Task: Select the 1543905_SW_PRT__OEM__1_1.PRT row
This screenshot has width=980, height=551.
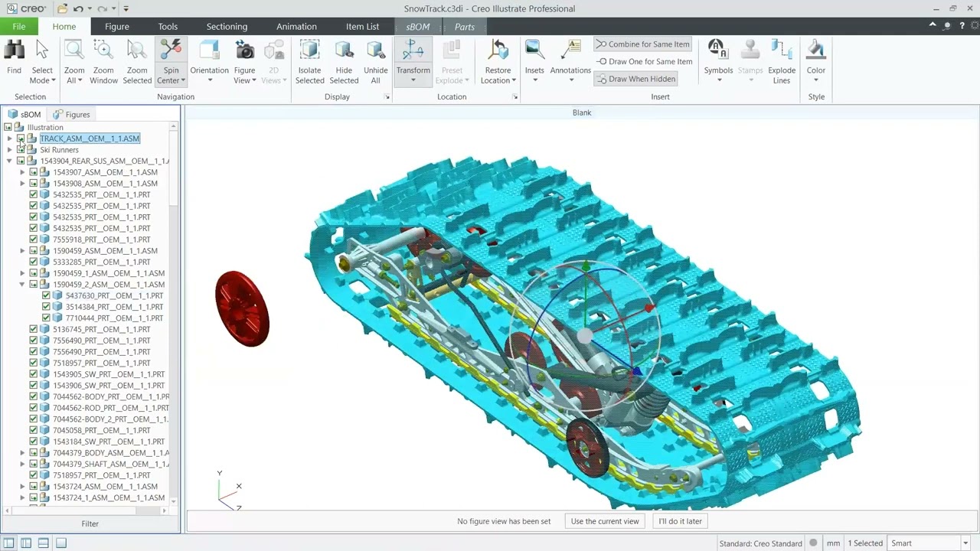Action: tap(109, 374)
